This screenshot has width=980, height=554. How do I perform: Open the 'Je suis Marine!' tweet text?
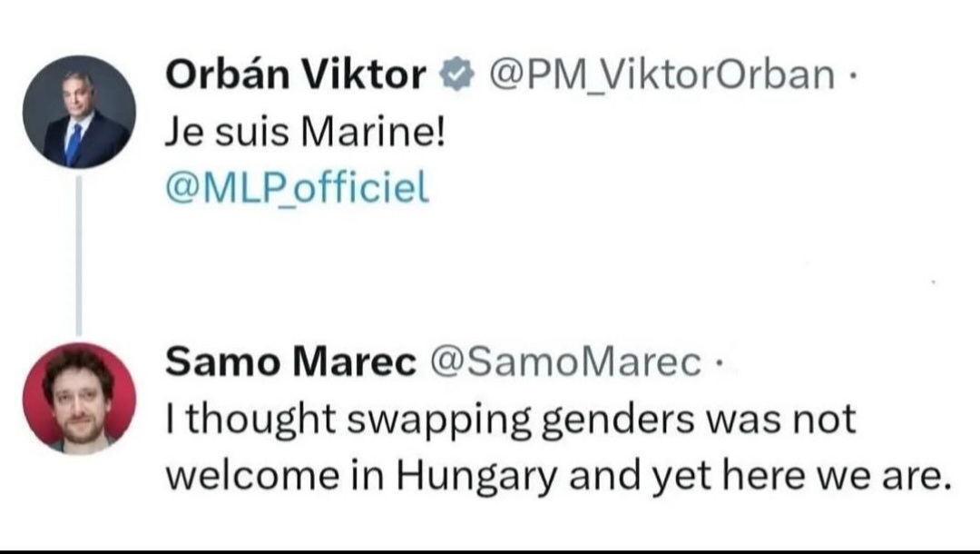pyautogui.click(x=306, y=132)
